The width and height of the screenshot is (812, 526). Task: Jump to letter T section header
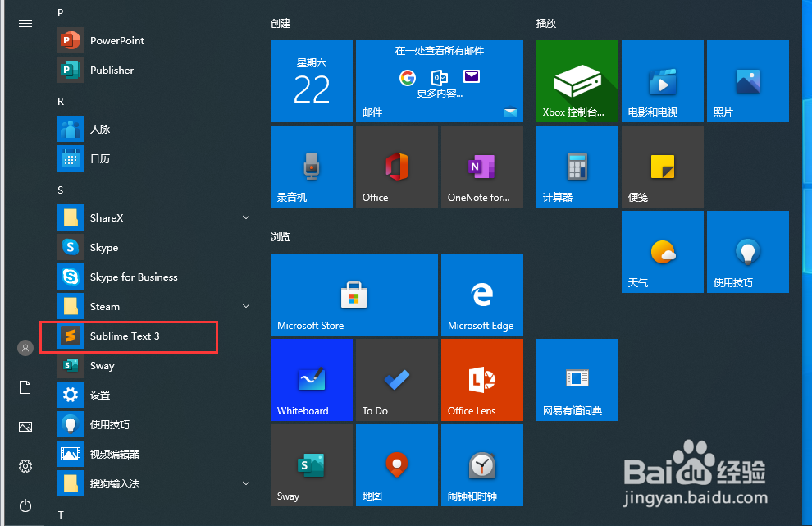point(61,515)
